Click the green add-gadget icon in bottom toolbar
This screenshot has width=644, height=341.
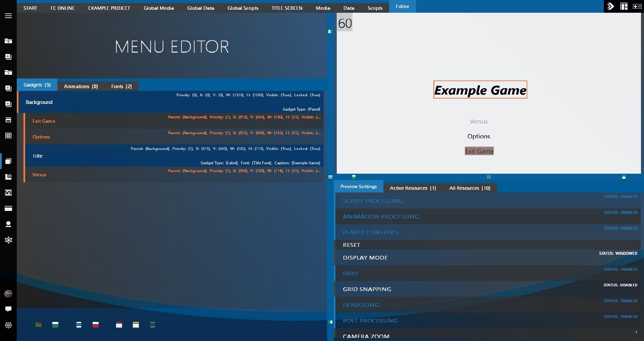tap(55, 325)
